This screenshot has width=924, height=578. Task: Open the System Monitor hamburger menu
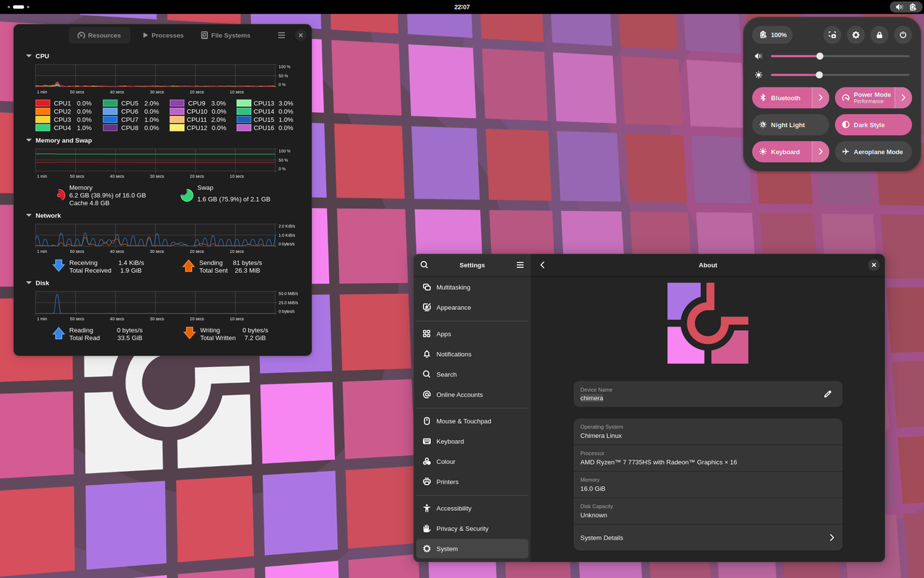point(282,35)
